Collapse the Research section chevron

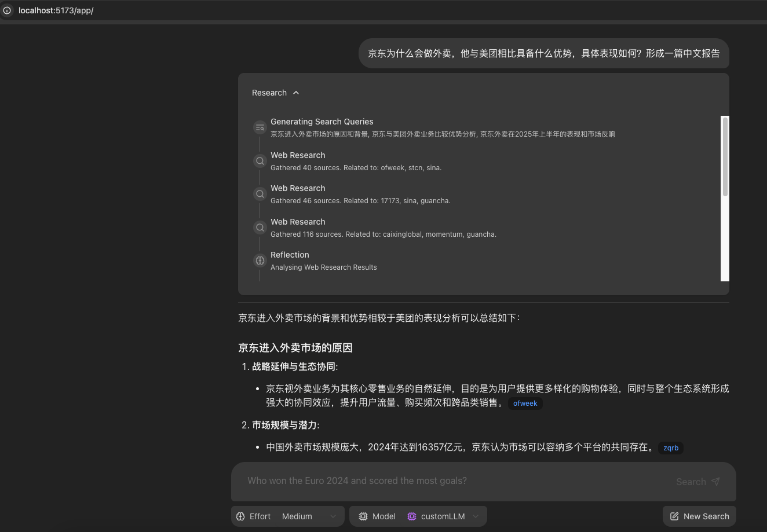(296, 93)
